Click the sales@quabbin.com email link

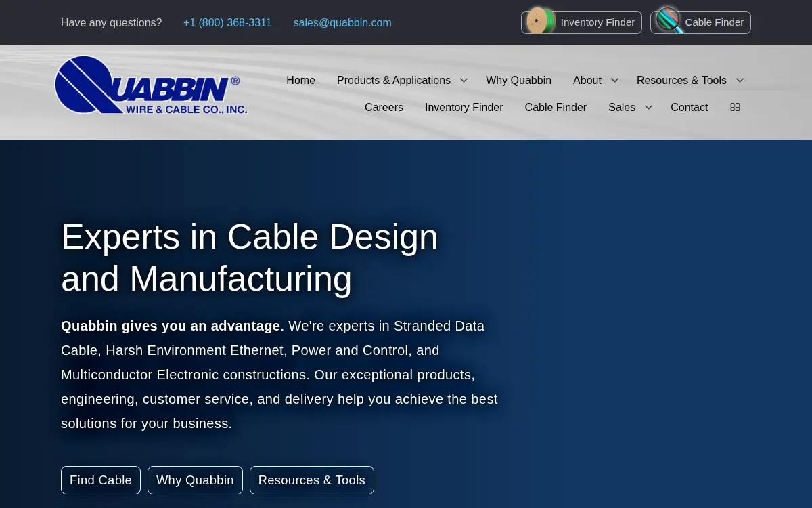click(x=342, y=22)
